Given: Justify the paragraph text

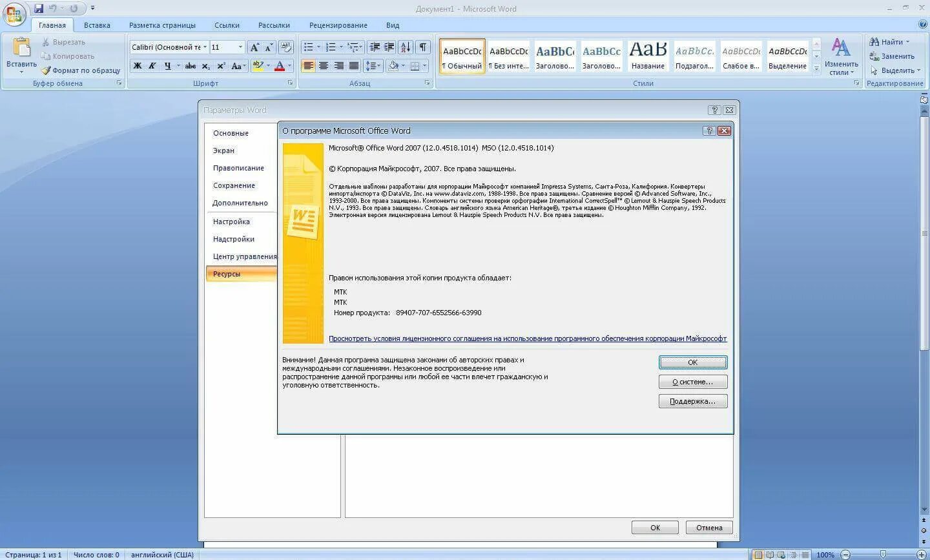Looking at the screenshot, I should 354,66.
